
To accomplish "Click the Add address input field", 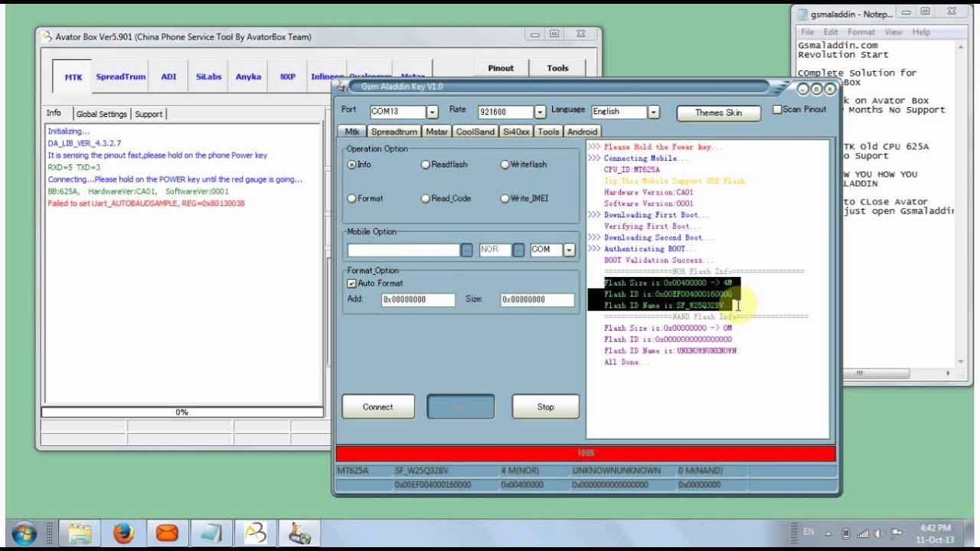I will tap(418, 300).
